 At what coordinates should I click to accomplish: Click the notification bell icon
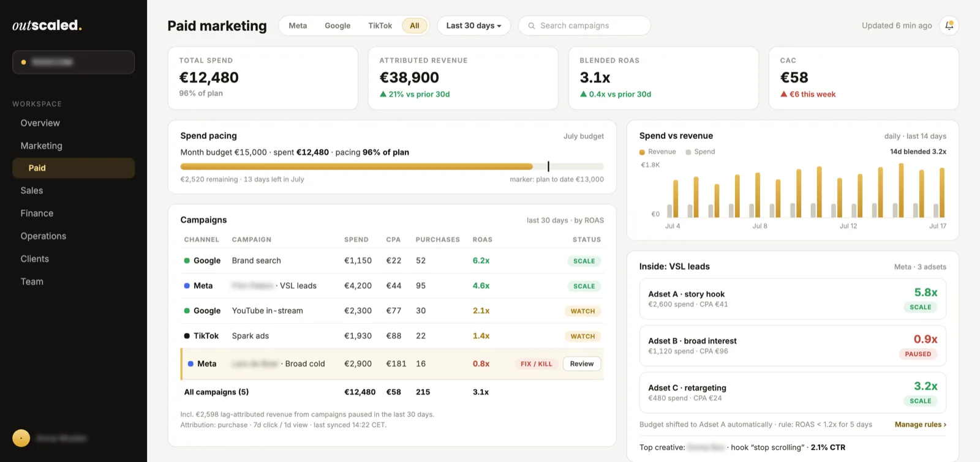coord(949,26)
